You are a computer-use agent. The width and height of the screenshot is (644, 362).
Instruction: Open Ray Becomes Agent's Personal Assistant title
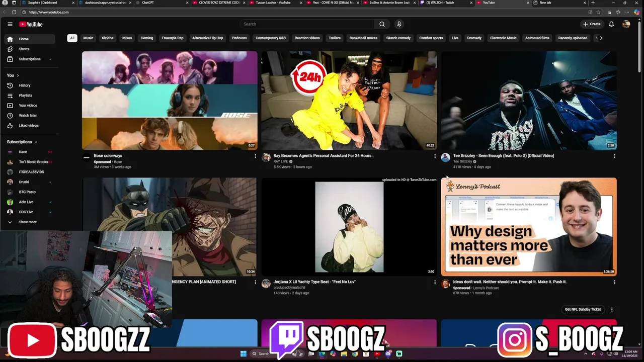pyautogui.click(x=324, y=156)
